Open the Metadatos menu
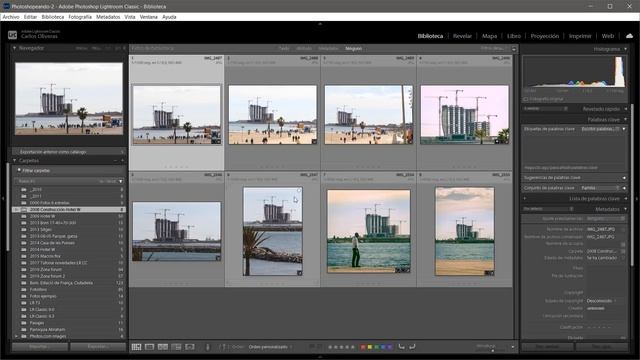640x360 pixels. tap(108, 17)
